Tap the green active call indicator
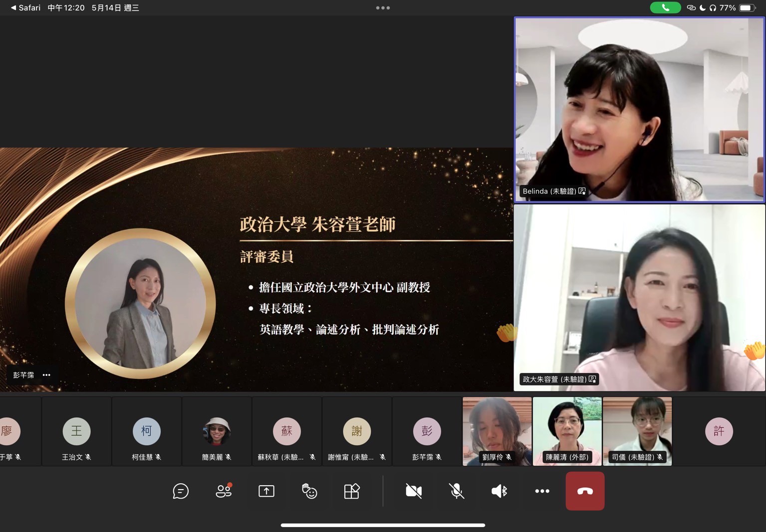Screen dimensions: 766x532 tap(665, 8)
